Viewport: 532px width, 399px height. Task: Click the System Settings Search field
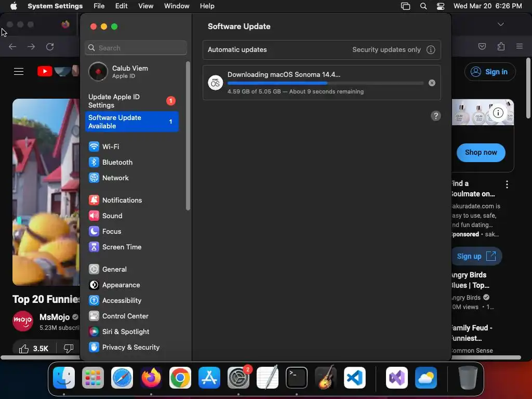136,48
